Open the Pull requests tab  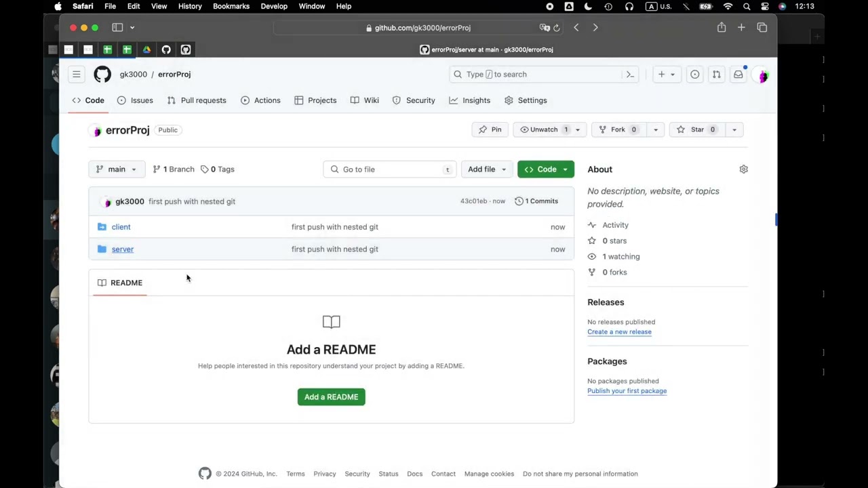point(197,100)
